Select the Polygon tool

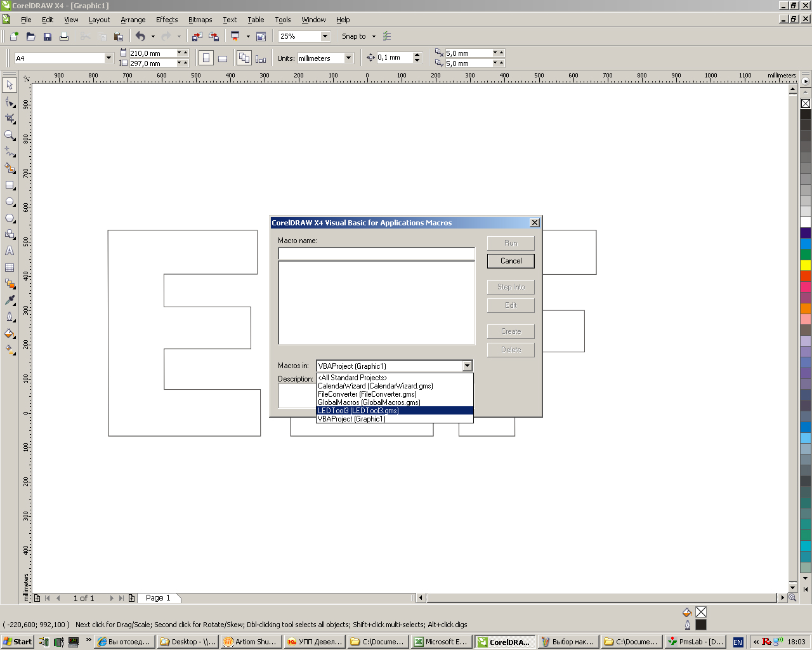point(10,218)
